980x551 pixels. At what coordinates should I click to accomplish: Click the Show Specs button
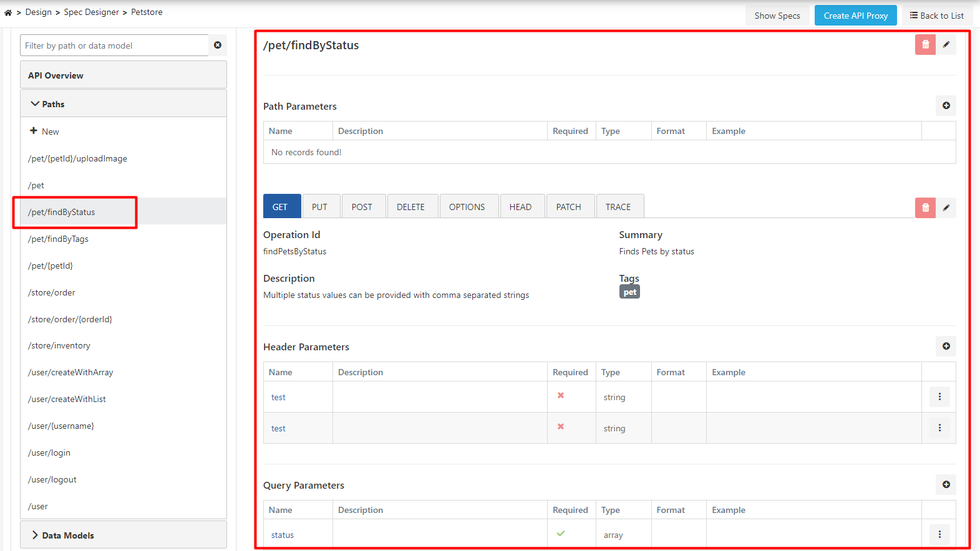(777, 16)
